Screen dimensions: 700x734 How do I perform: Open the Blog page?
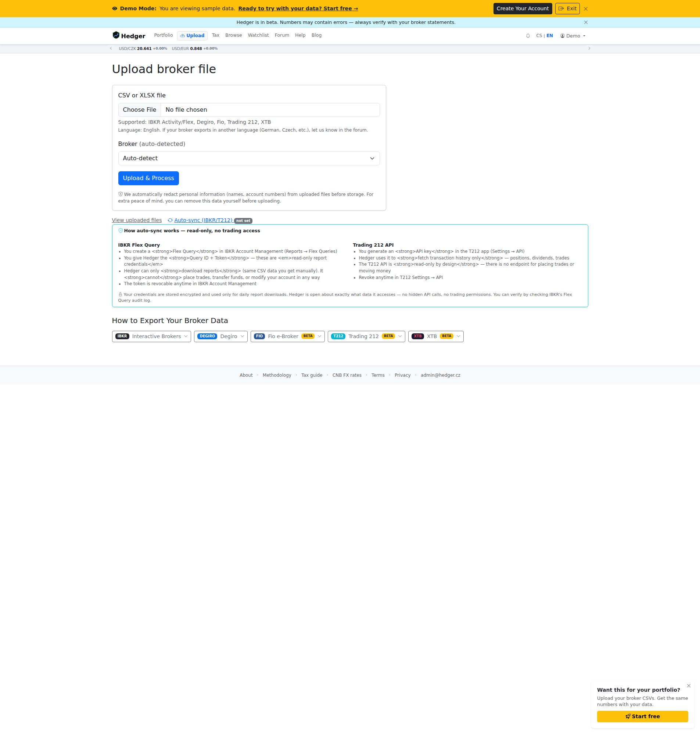[316, 35]
